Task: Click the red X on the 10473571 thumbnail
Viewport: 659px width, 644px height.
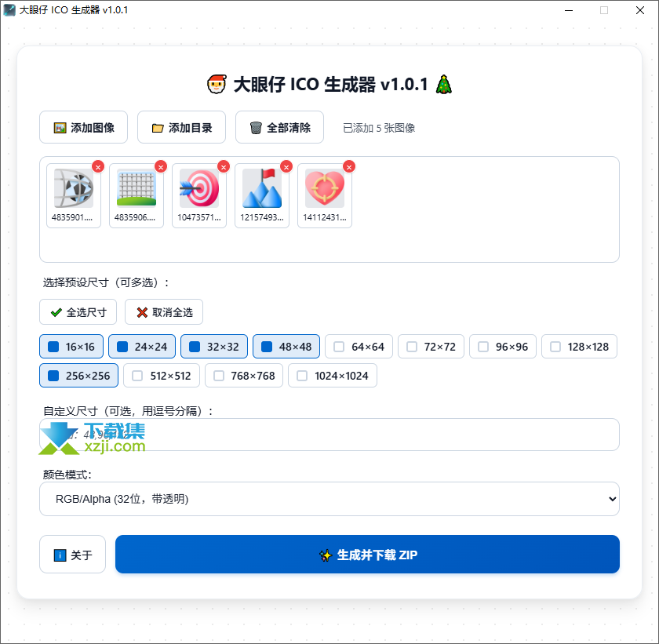Action: 223,166
